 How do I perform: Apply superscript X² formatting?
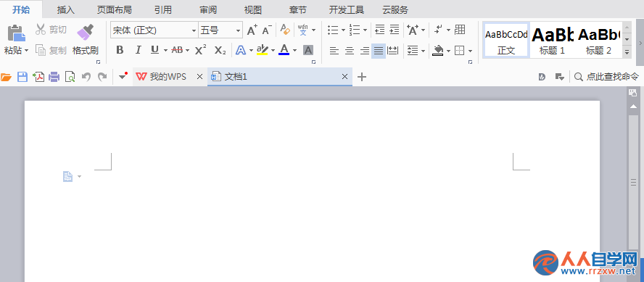click(x=200, y=50)
